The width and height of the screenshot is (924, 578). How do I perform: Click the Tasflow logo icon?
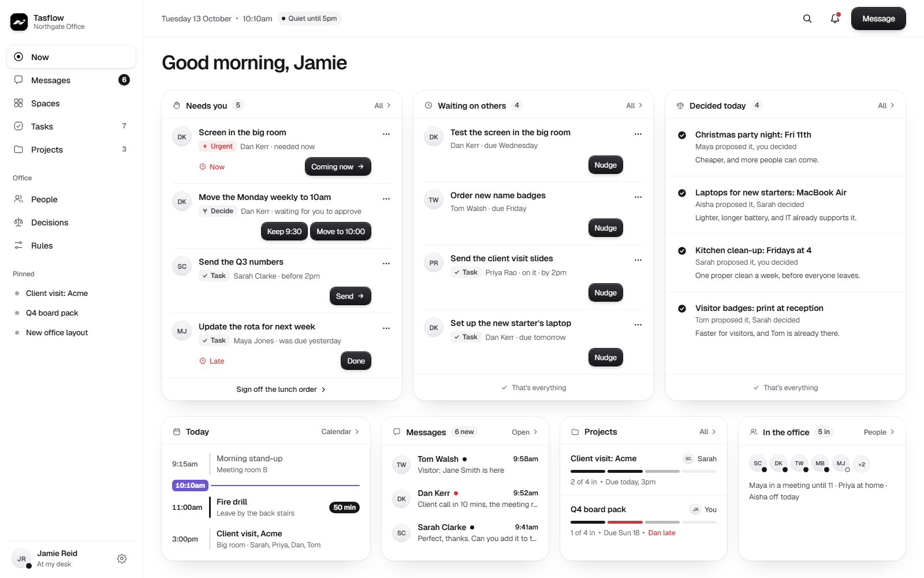coord(19,22)
